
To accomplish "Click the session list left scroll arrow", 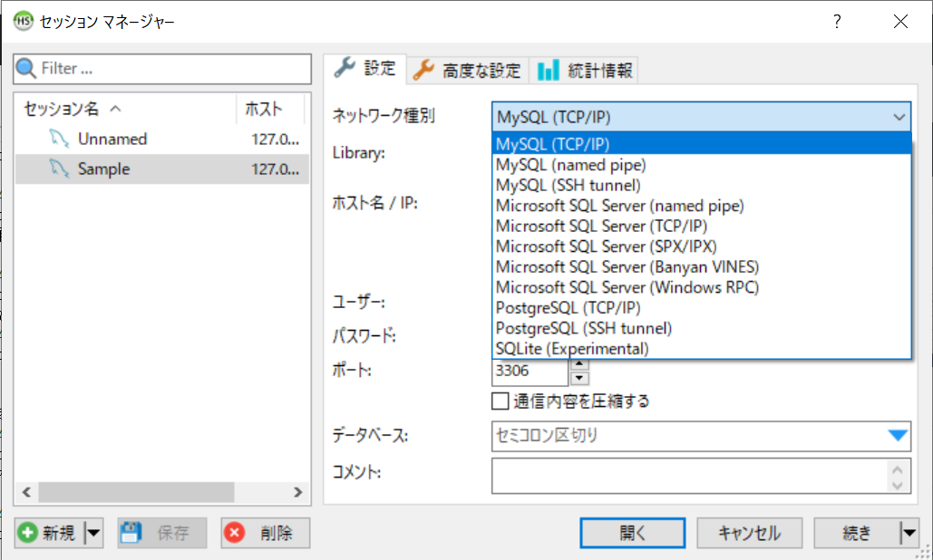I will pos(27,492).
